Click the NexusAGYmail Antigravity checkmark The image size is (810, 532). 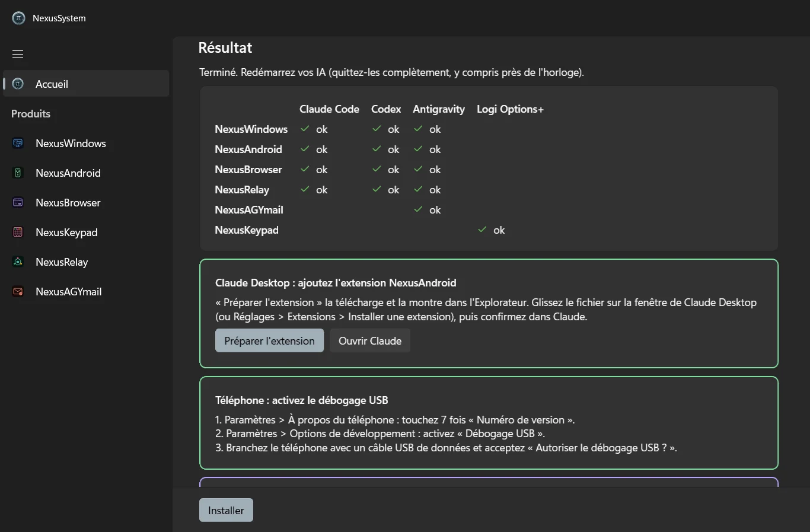pos(418,209)
